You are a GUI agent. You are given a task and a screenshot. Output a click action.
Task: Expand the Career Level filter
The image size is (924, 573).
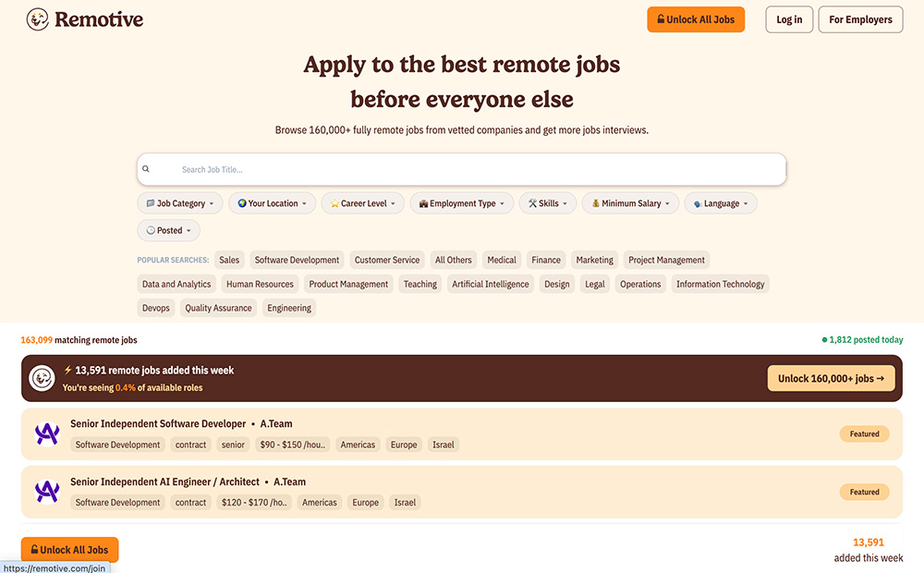(x=362, y=203)
